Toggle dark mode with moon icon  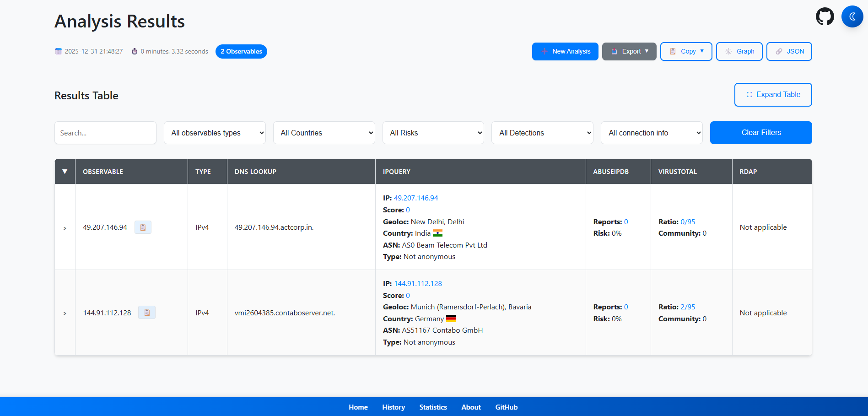coord(852,16)
